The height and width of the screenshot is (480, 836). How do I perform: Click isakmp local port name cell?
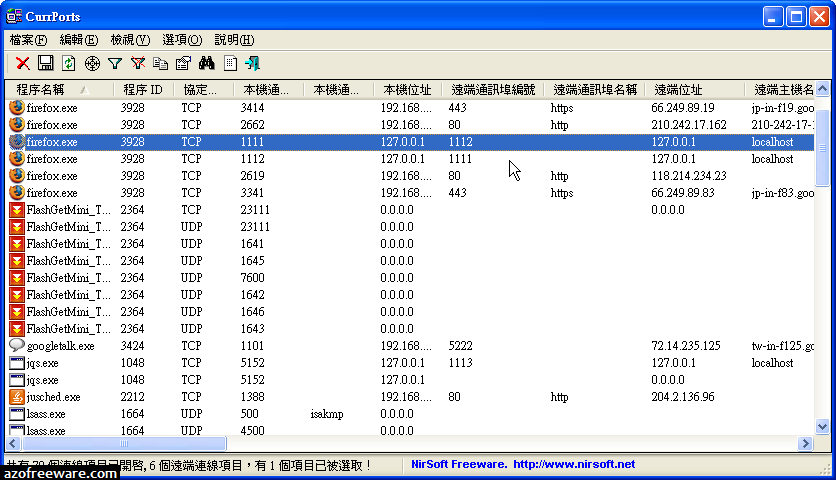coord(327,414)
